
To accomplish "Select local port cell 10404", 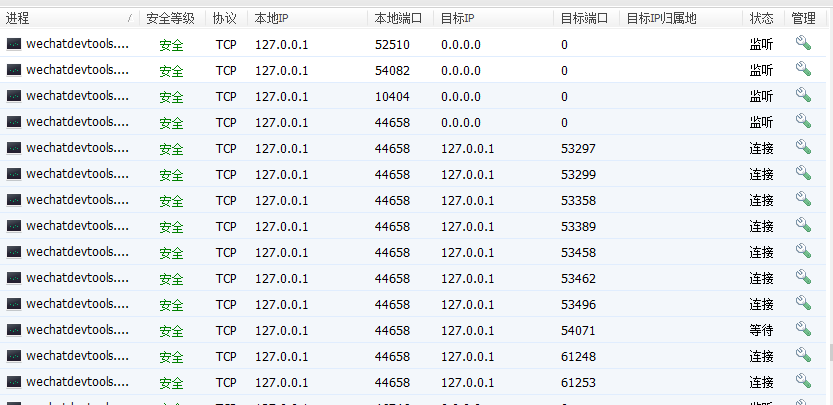I will pos(392,97).
